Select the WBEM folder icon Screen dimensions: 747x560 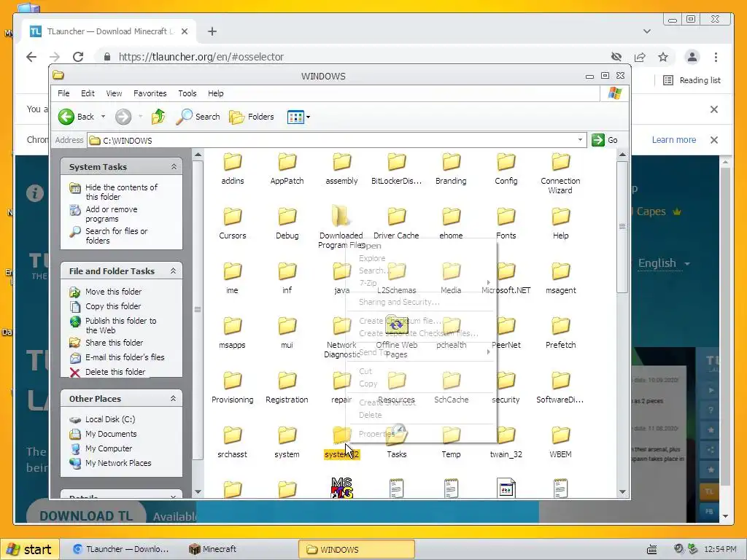click(x=561, y=436)
